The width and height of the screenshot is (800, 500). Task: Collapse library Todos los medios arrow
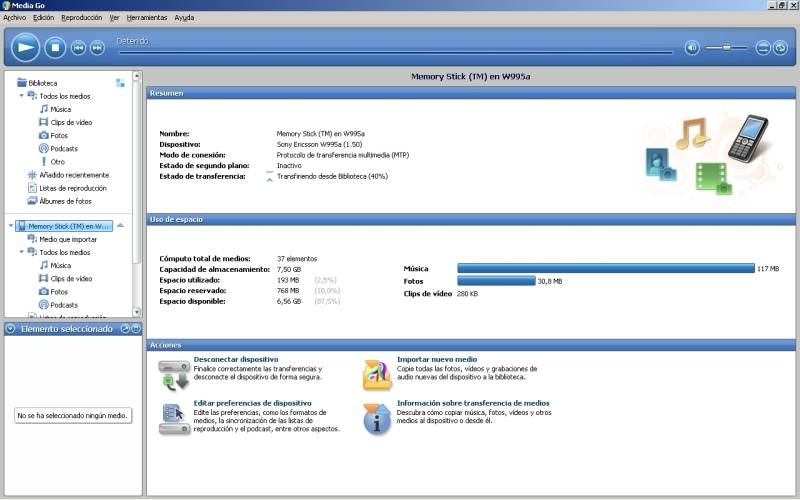click(21, 95)
